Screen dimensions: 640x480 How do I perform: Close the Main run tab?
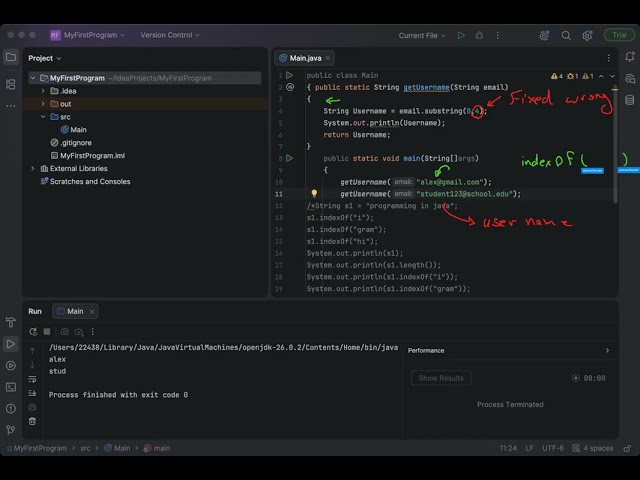click(92, 311)
